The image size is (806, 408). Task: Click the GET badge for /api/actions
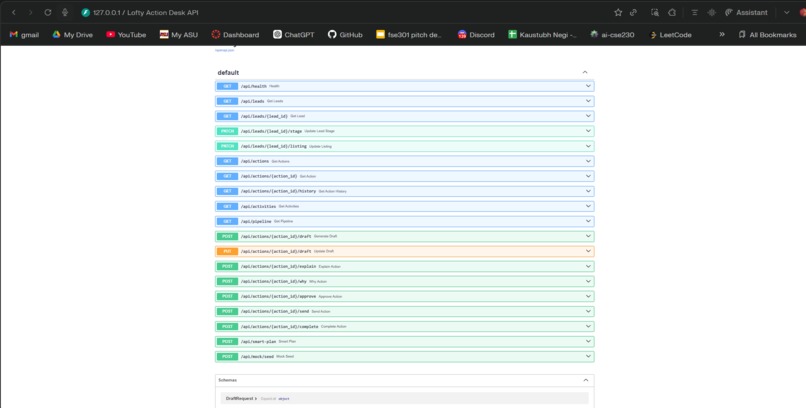click(227, 161)
